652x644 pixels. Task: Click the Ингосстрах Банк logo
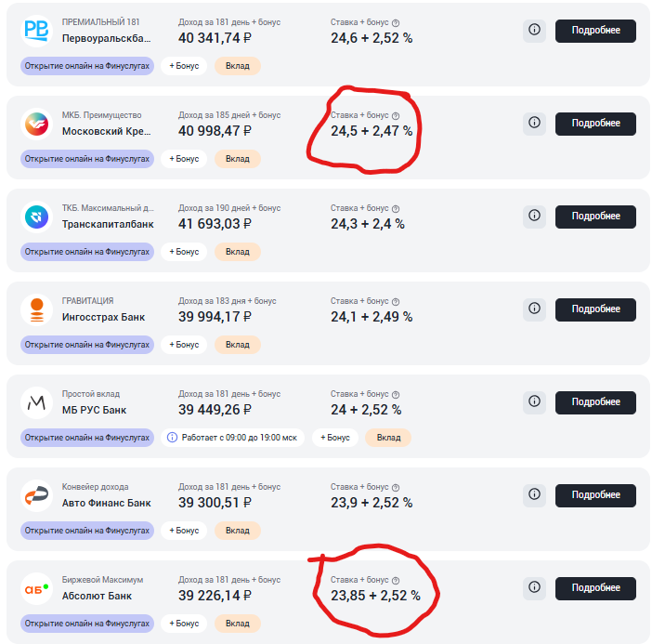(x=36, y=309)
